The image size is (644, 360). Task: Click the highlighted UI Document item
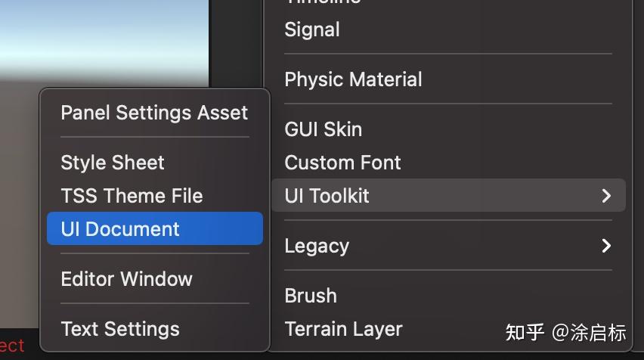pos(121,229)
